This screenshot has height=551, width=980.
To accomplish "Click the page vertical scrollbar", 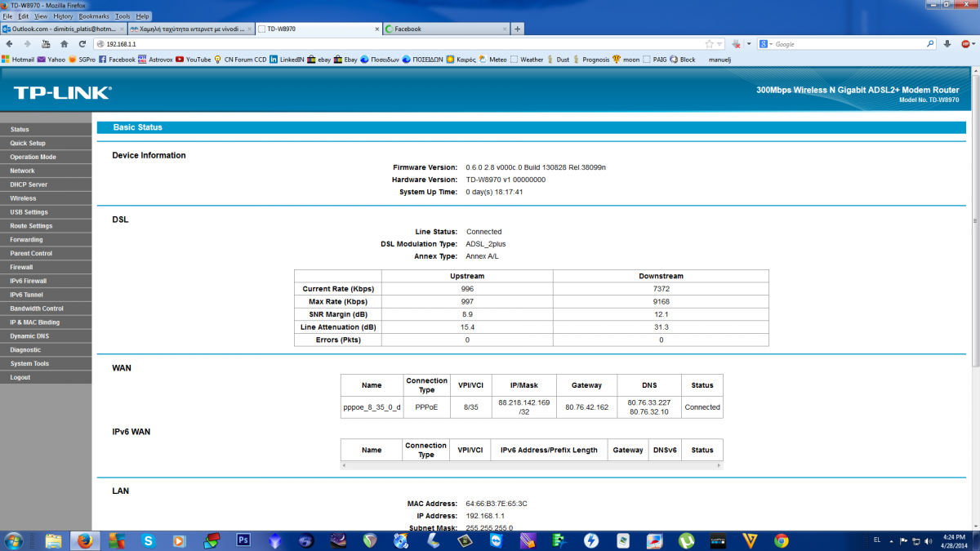I will pyautogui.click(x=975, y=220).
